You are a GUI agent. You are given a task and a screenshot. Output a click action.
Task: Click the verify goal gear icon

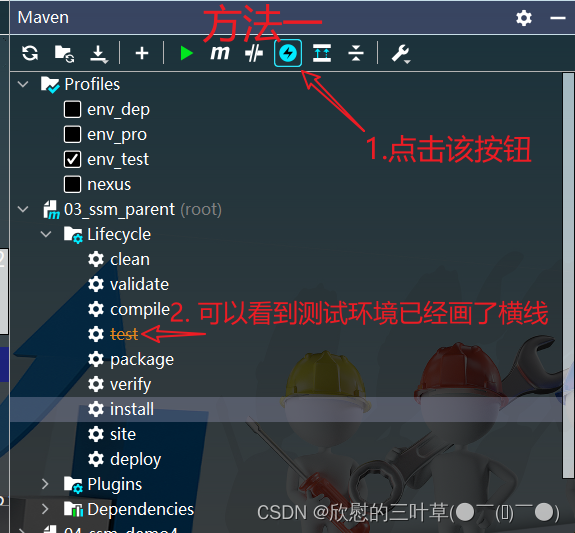(96, 384)
